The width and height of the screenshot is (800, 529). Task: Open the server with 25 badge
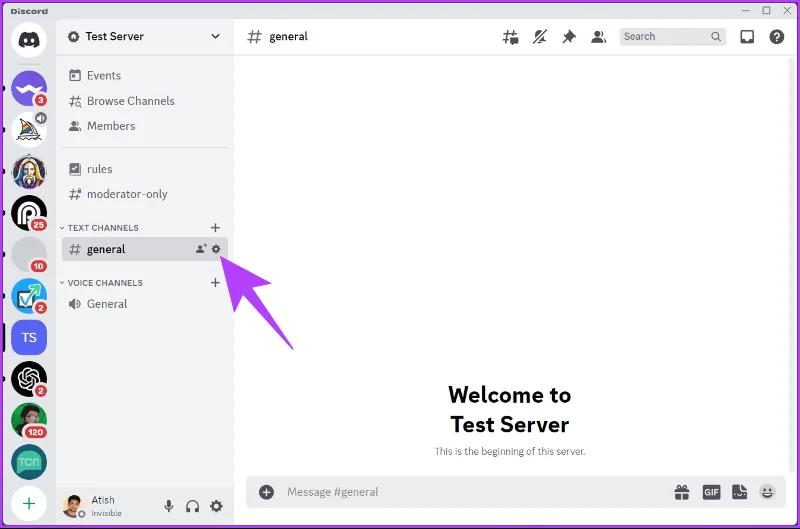[x=29, y=213]
